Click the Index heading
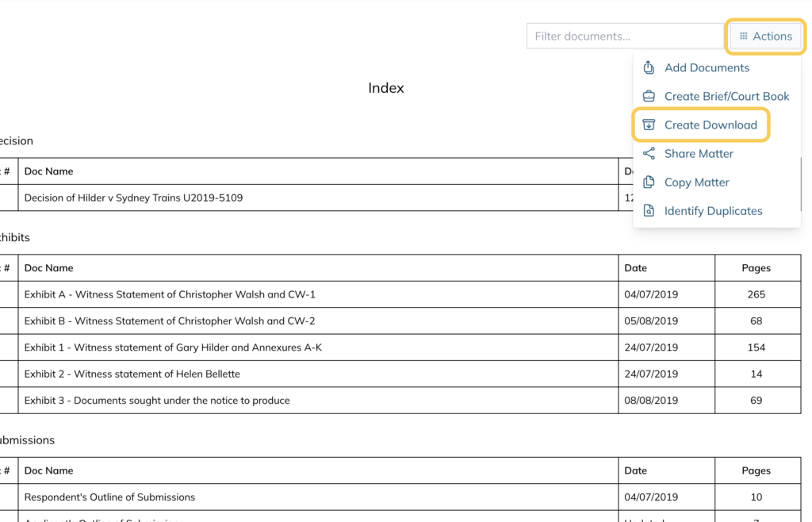This screenshot has width=812, height=522. coord(386,88)
